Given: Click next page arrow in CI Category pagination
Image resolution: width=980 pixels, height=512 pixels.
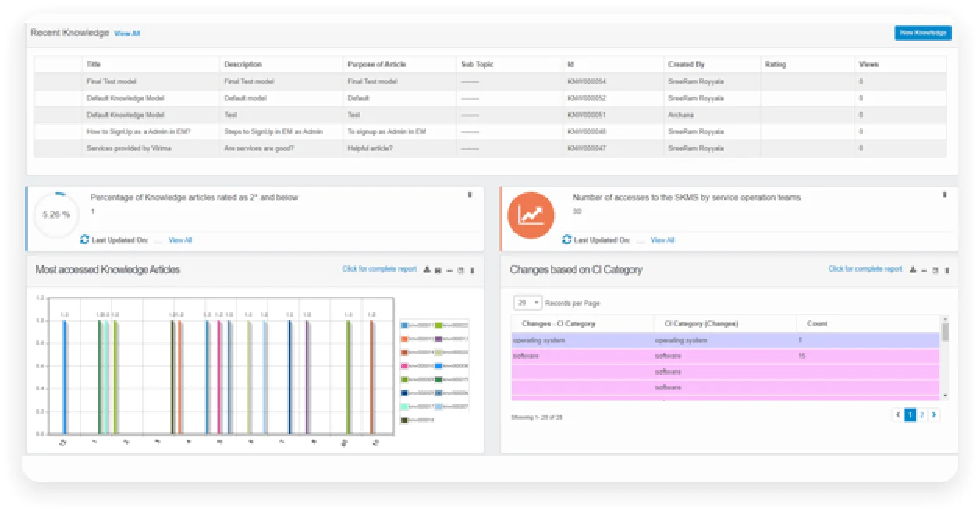Looking at the screenshot, I should tap(934, 415).
